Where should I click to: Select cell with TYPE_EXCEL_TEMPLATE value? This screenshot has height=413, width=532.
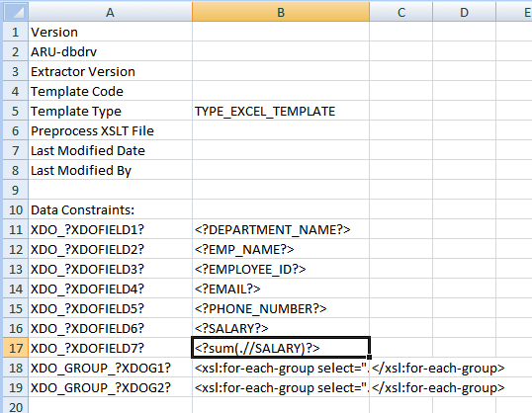281,111
